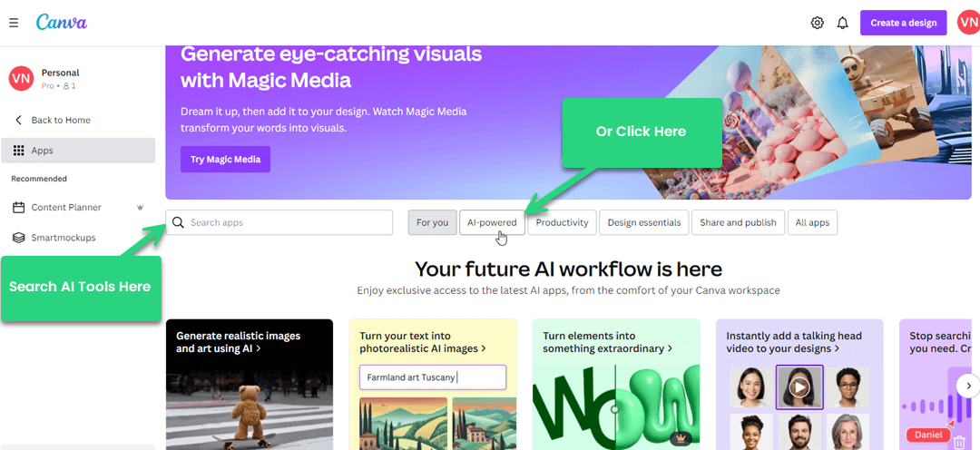Switch to the AI-powered tab
Viewport: 980px width, 450px height.
pyautogui.click(x=492, y=222)
